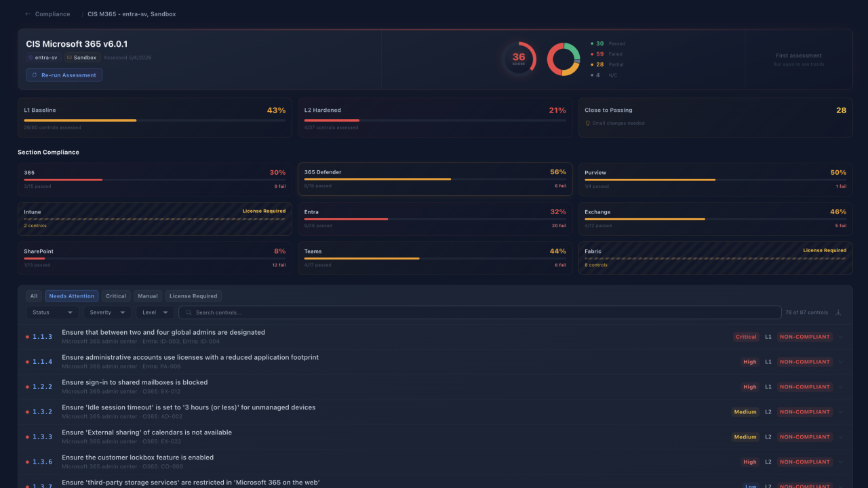The image size is (868, 488).
Task: Open the Status dropdown
Action: 52,312
